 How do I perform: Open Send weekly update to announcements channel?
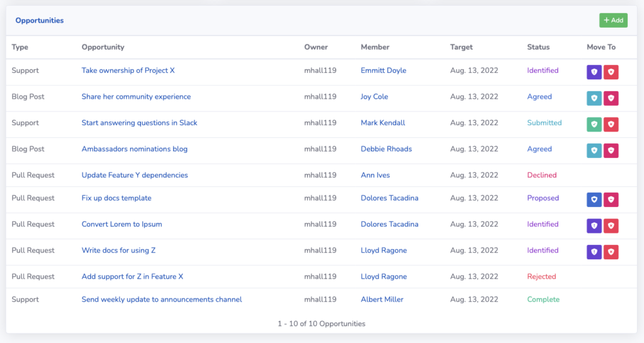coord(162,300)
